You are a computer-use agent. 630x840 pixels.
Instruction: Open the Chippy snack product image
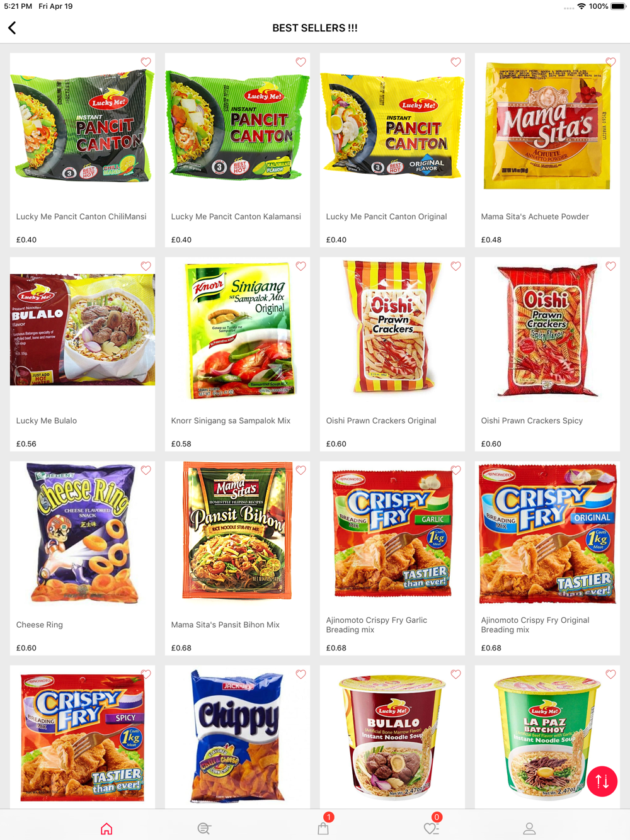(238, 737)
